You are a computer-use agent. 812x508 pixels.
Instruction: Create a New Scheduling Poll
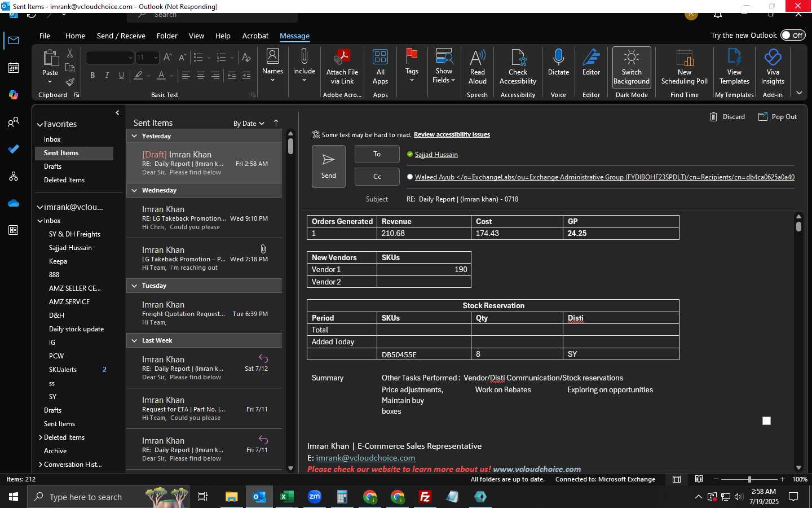(685, 67)
